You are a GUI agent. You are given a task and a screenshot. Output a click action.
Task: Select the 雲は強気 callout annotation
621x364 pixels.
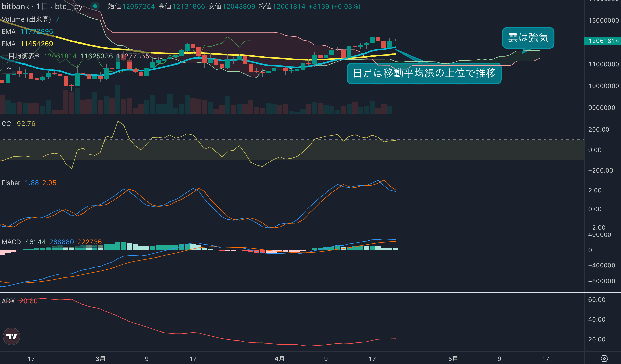pyautogui.click(x=528, y=38)
